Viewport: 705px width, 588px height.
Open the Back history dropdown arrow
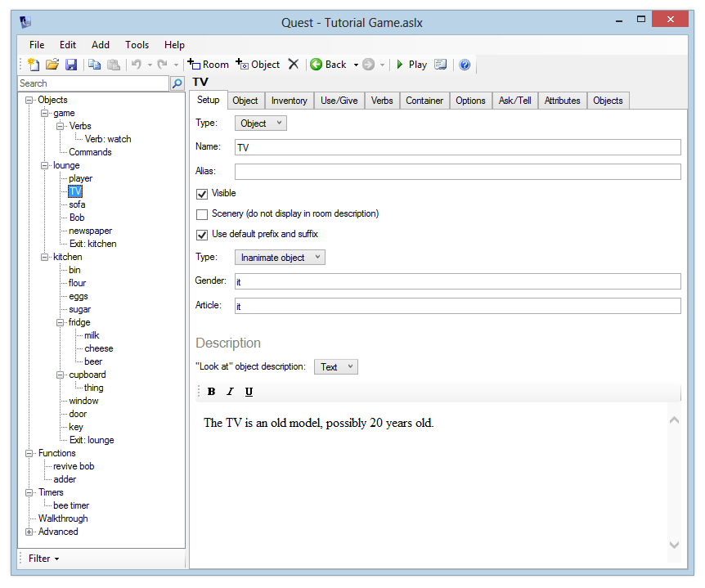coord(356,65)
